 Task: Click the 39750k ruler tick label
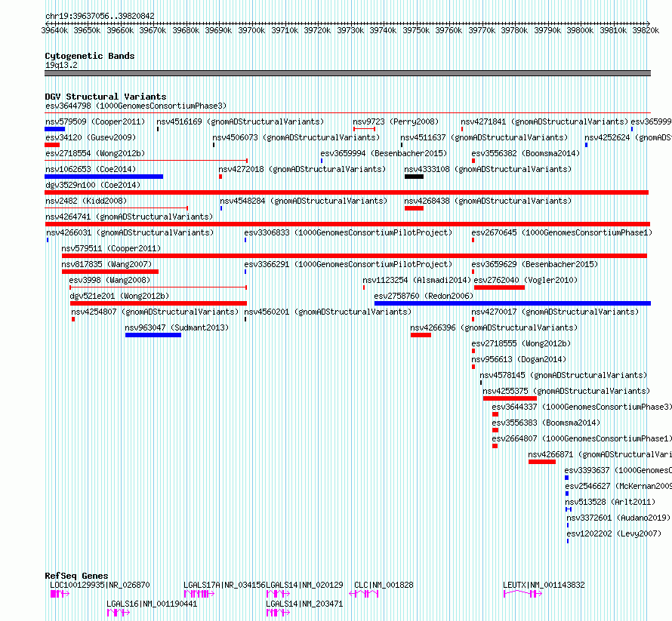point(416,30)
